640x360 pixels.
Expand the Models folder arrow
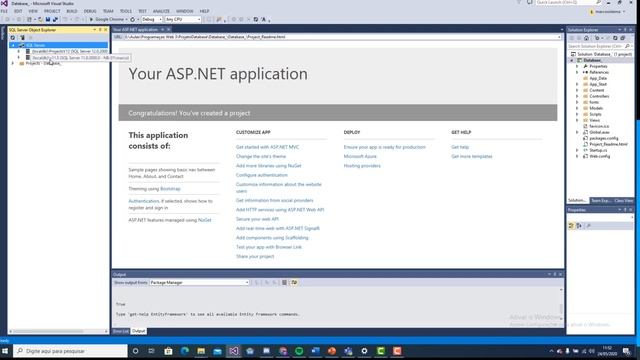[x=577, y=108]
